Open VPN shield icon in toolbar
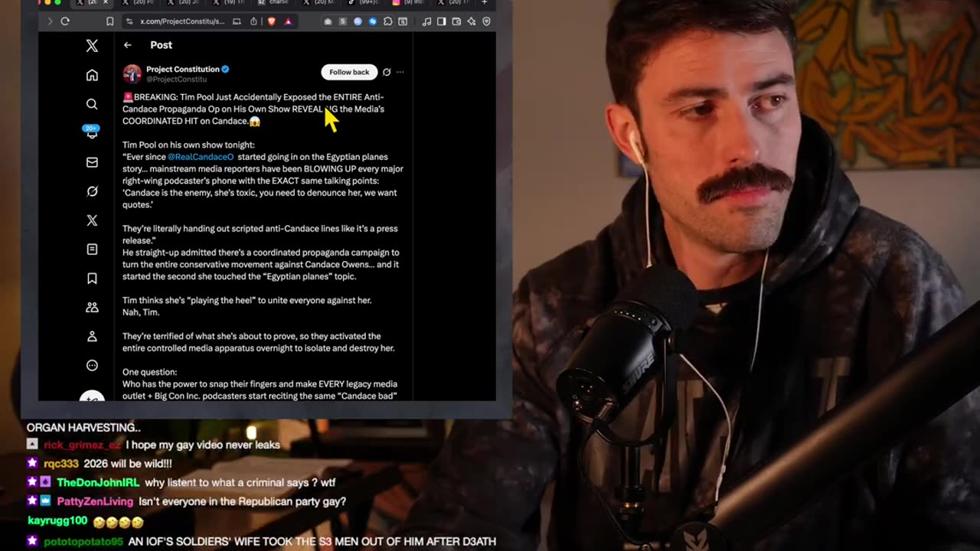Image resolution: width=980 pixels, height=551 pixels. point(486,21)
